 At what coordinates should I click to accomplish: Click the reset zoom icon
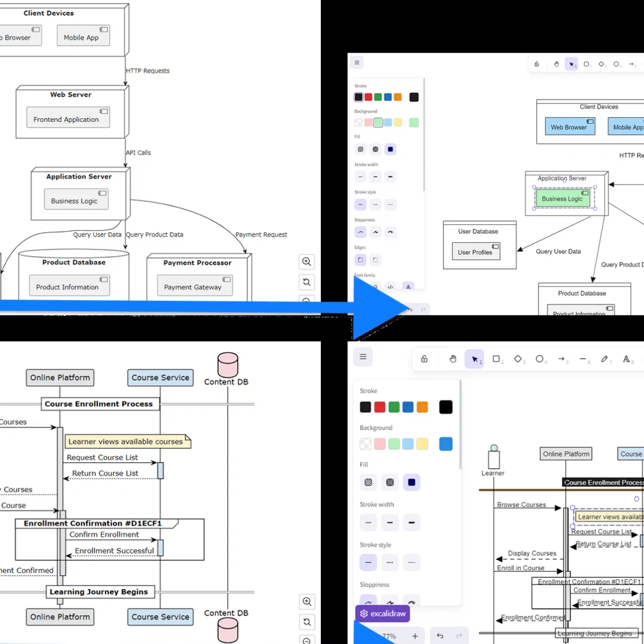click(x=307, y=622)
